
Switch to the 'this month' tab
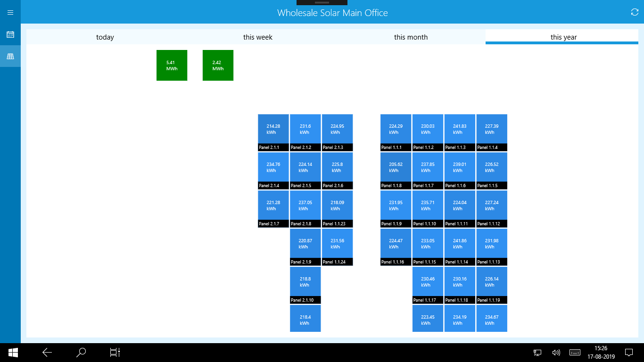click(411, 37)
